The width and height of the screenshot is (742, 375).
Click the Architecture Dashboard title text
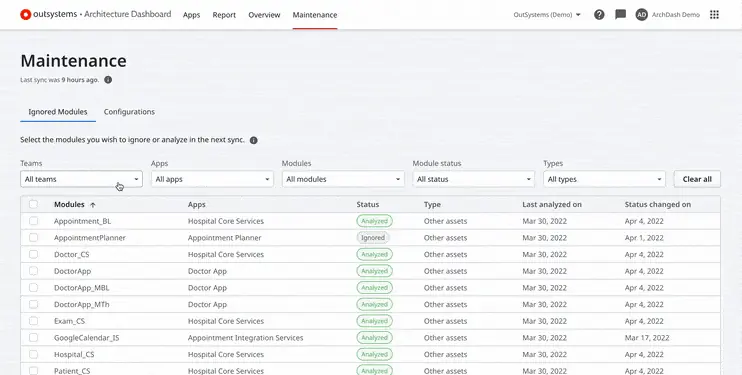point(128,14)
